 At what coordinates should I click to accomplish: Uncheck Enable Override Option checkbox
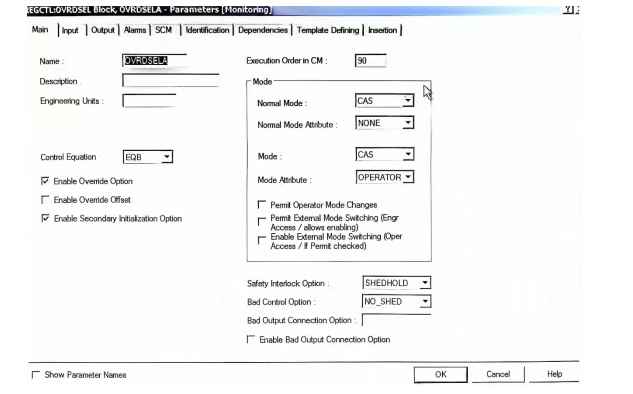pos(45,181)
